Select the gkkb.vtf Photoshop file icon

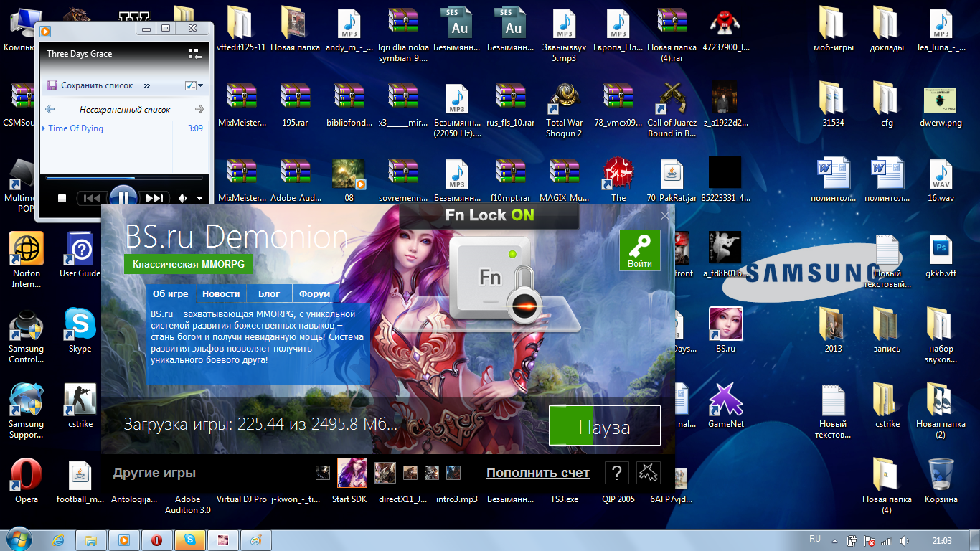point(941,255)
